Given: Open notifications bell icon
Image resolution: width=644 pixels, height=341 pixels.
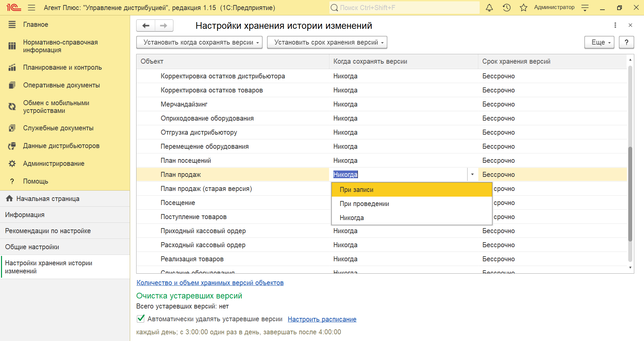Looking at the screenshot, I should pyautogui.click(x=489, y=7).
